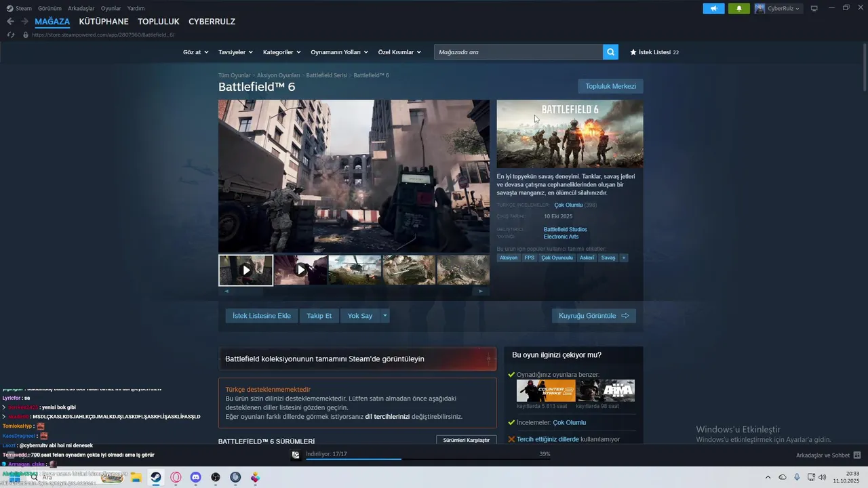Open the CYBERRULZ profile tab
This screenshot has height=488, width=868.
point(212,22)
